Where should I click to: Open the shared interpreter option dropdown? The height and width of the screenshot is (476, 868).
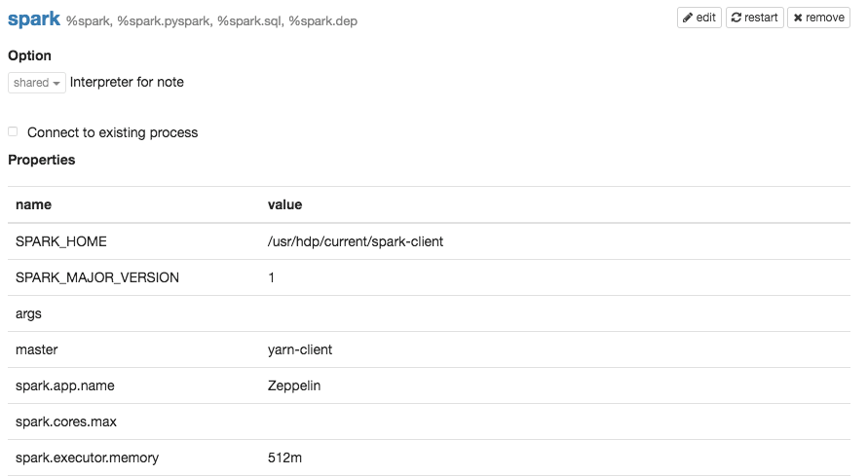click(x=37, y=83)
